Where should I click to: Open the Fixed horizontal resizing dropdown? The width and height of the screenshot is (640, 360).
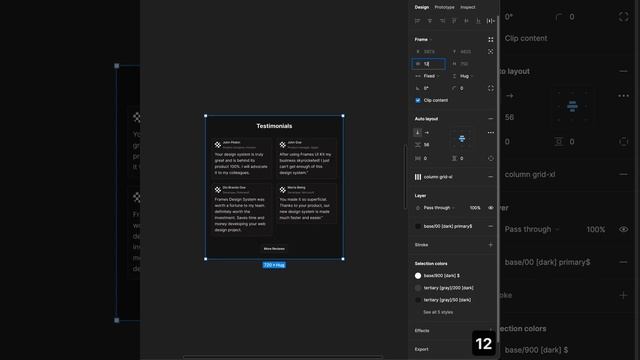click(429, 76)
